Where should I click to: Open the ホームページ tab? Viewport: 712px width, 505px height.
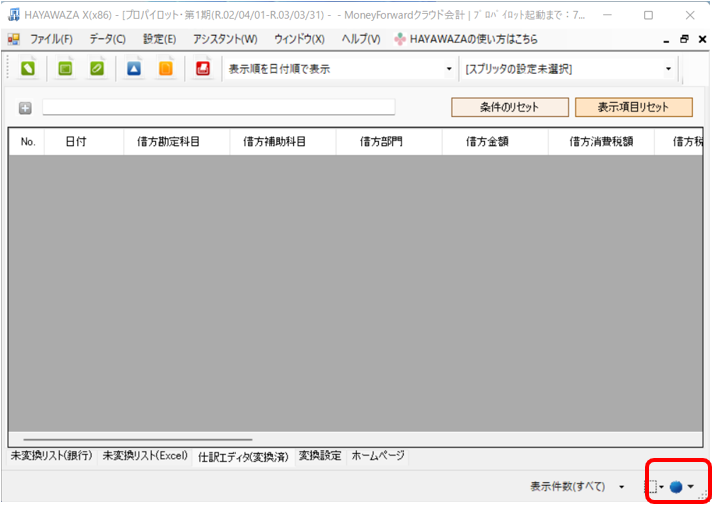[378, 455]
